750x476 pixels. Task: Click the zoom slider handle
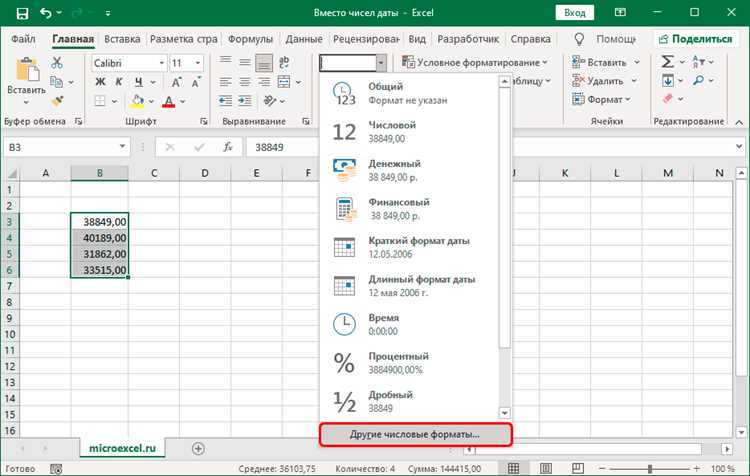[650, 468]
